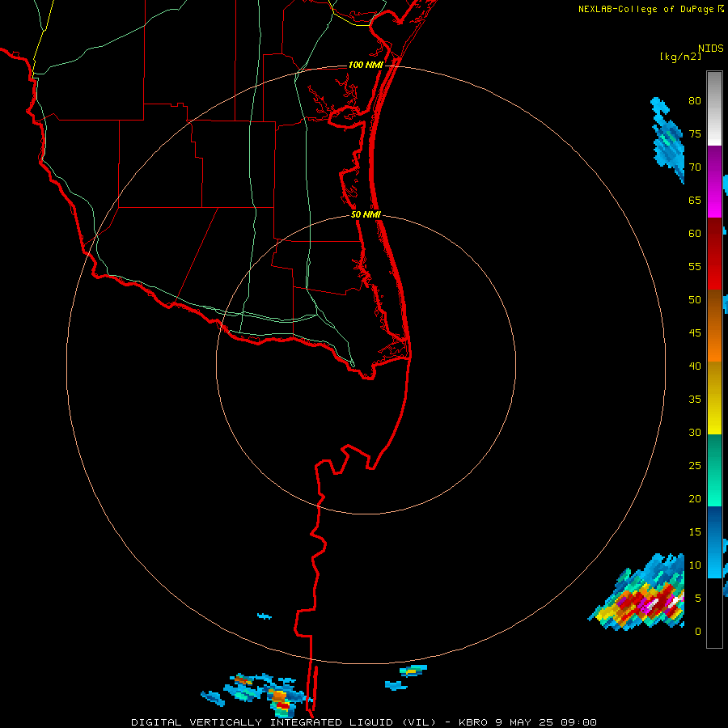Click the 40 value on the color scale
The image size is (728, 728).
tap(695, 366)
